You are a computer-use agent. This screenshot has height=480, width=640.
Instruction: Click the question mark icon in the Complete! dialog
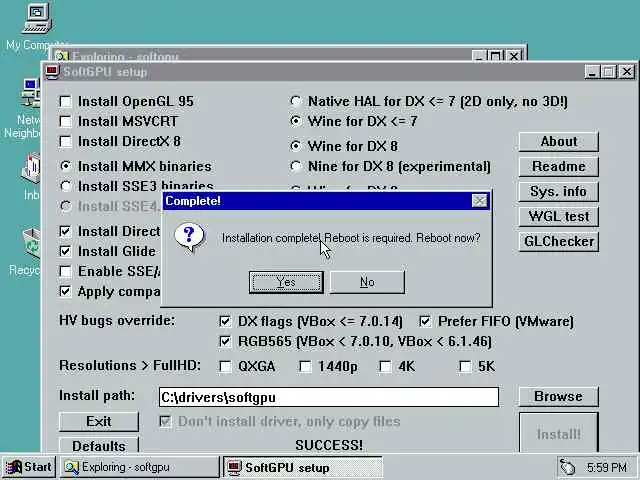tap(189, 238)
